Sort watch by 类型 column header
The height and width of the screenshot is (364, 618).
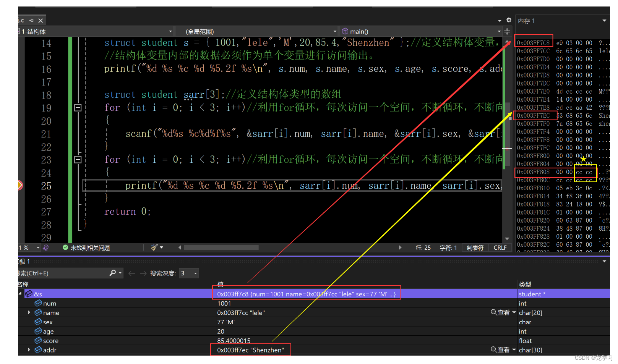(x=525, y=284)
